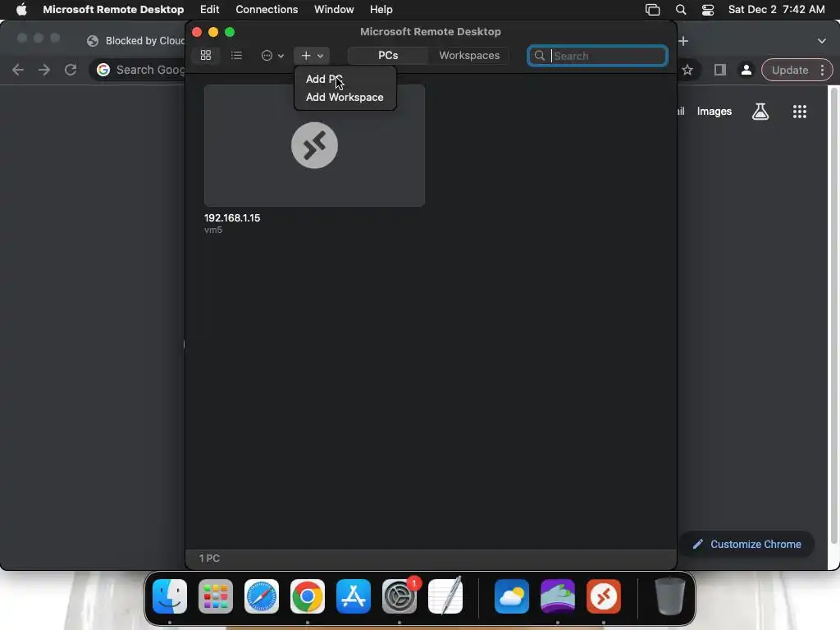Go forward in Chrome window
This screenshot has height=630, width=840.
point(44,70)
